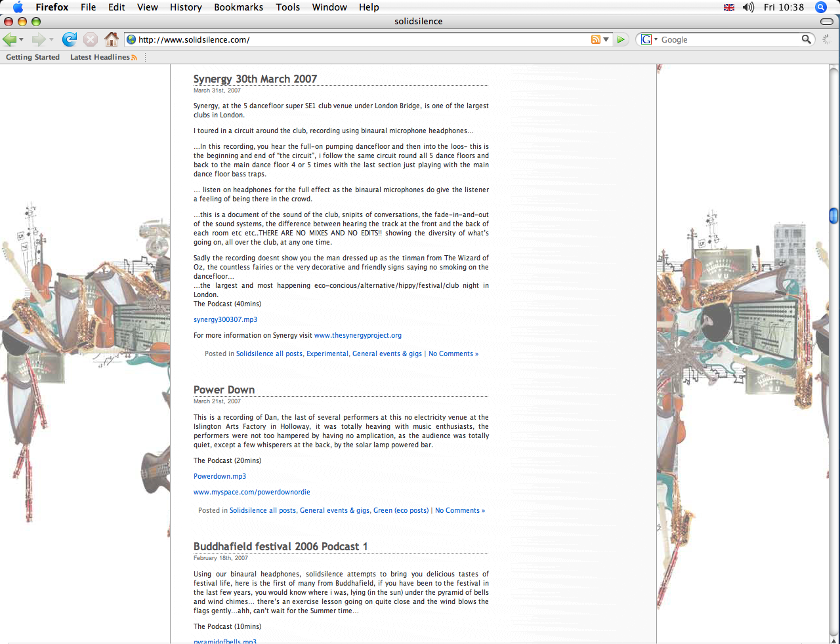Click the Back arrow button
The width and height of the screenshot is (840, 644).
10,39
